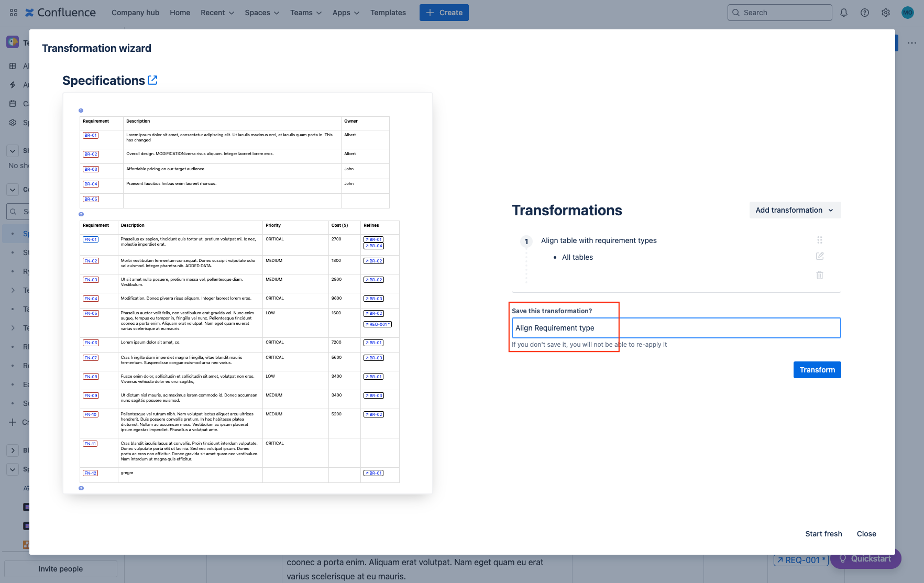Image resolution: width=924 pixels, height=583 pixels.
Task: Open the Add transformation dropdown
Action: (x=795, y=210)
